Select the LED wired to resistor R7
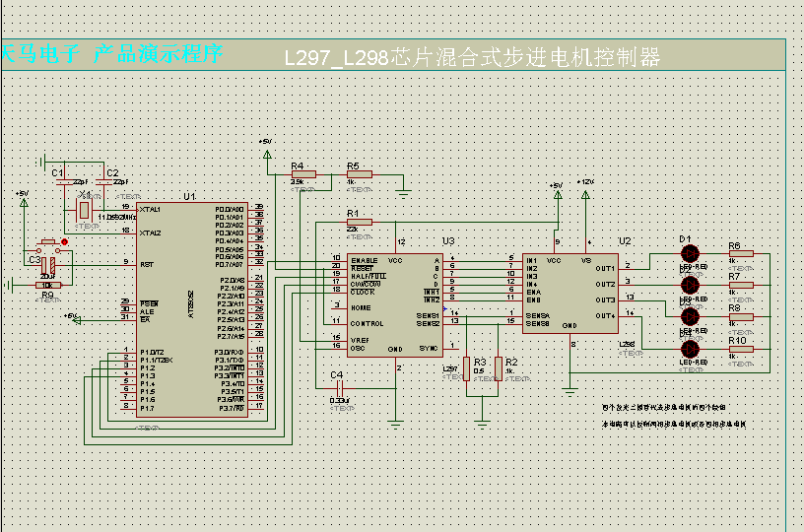804x532 pixels. (x=690, y=285)
